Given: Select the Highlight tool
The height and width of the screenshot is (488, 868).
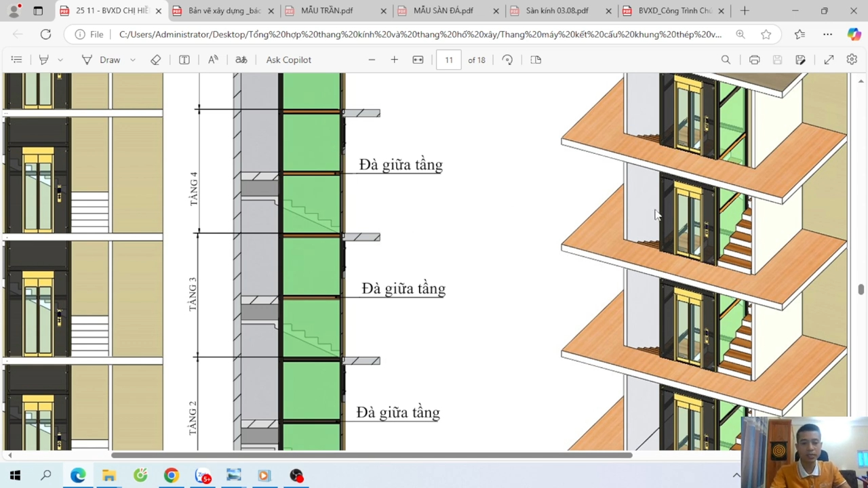Looking at the screenshot, I should tap(44, 60).
